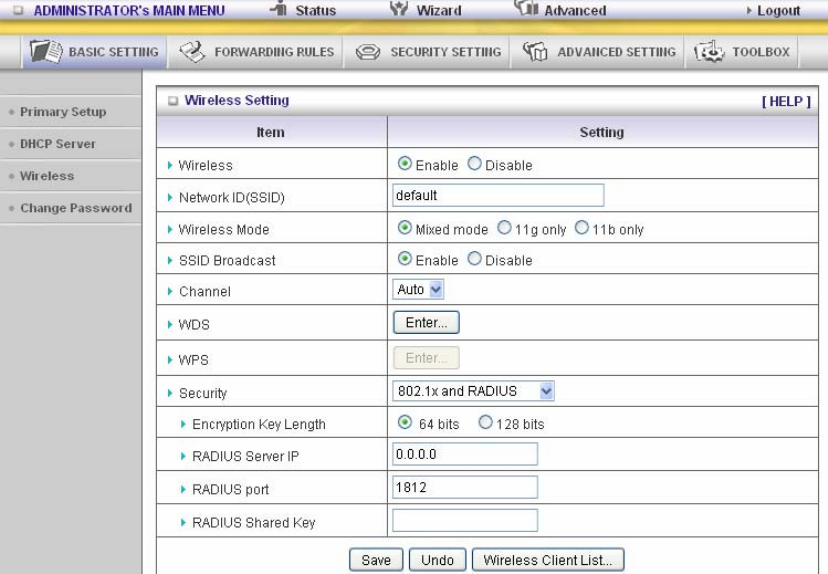Click the Undo button
Viewport: 828px width, 574px height.
click(437, 560)
